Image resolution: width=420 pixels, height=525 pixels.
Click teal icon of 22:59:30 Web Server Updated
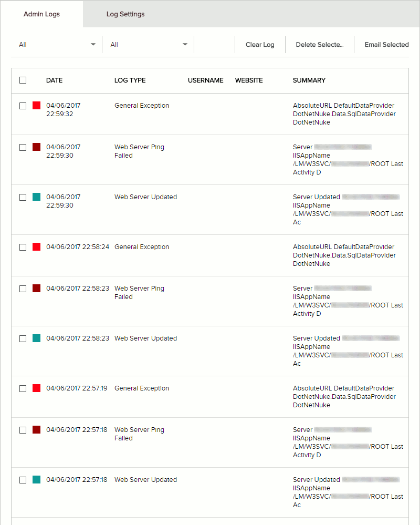(36, 197)
